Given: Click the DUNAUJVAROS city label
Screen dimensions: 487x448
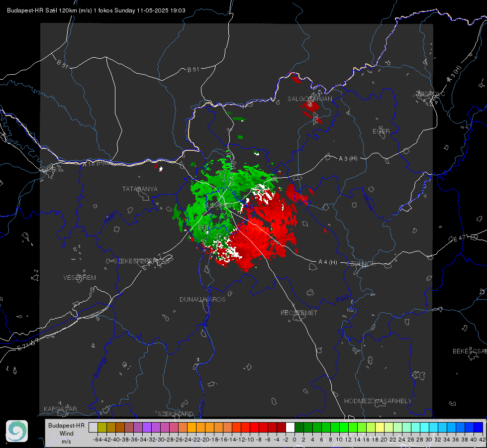Looking at the screenshot, I should click(202, 299).
